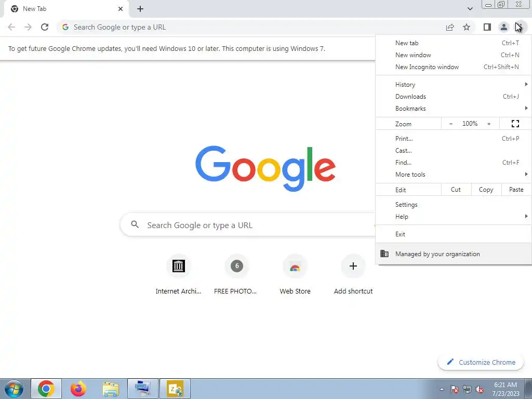Open the Windows Start button
The image size is (532, 399).
click(14, 389)
